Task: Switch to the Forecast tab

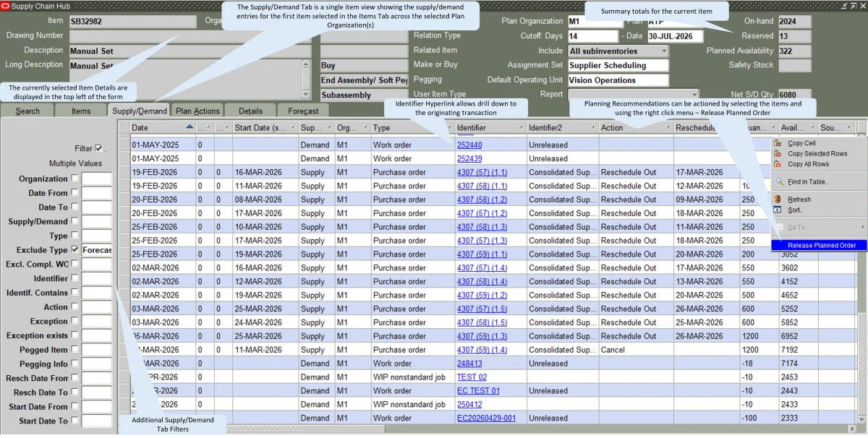Action: click(303, 111)
